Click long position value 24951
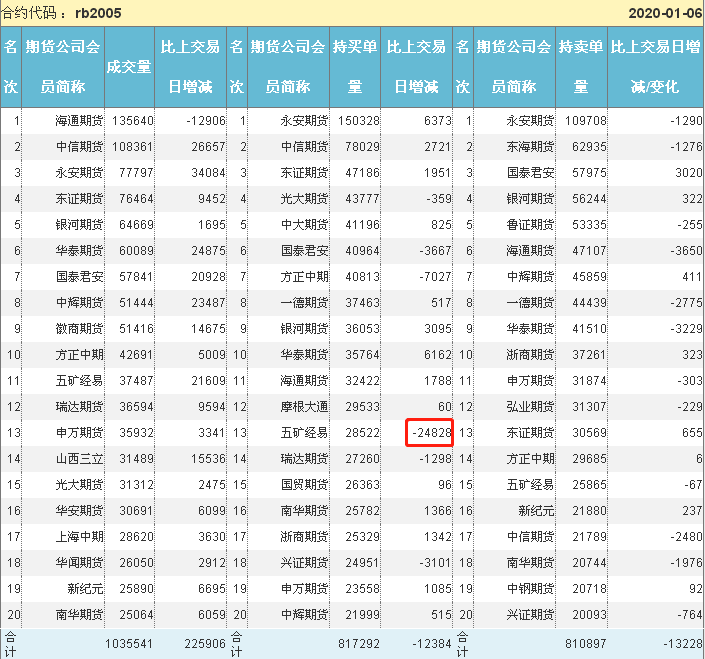 (x=362, y=563)
